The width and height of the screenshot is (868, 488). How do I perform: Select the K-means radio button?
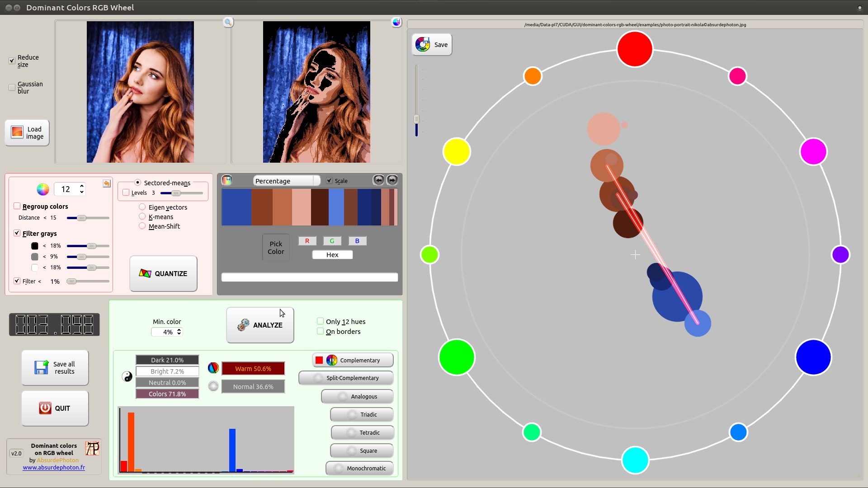tap(142, 216)
